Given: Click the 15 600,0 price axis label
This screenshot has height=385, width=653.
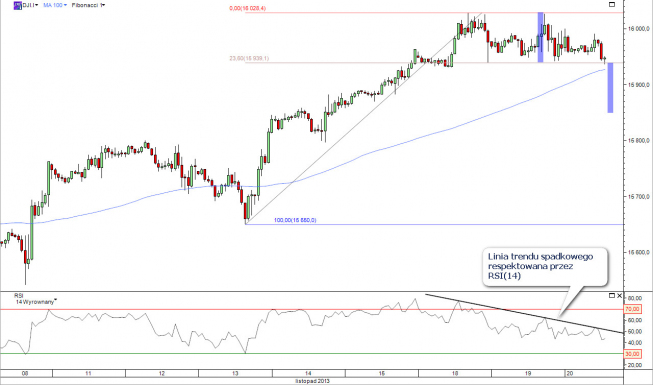Looking at the screenshot, I should [x=638, y=252].
